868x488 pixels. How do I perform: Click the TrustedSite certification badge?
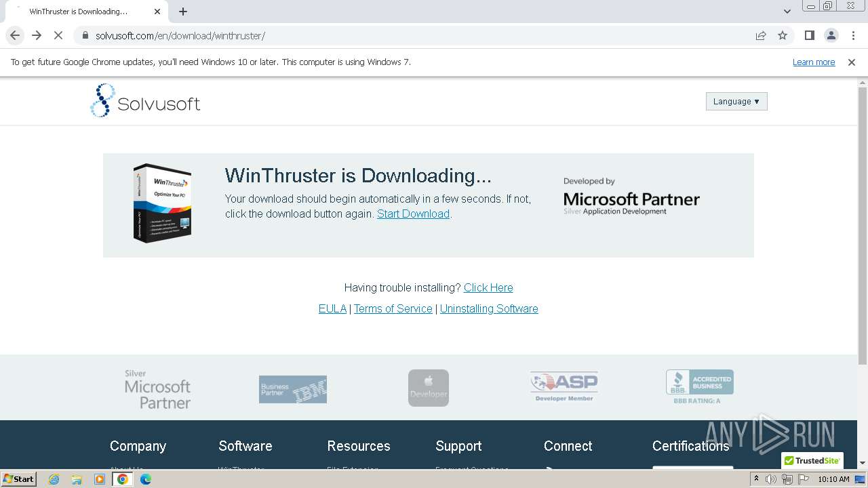pos(812,460)
